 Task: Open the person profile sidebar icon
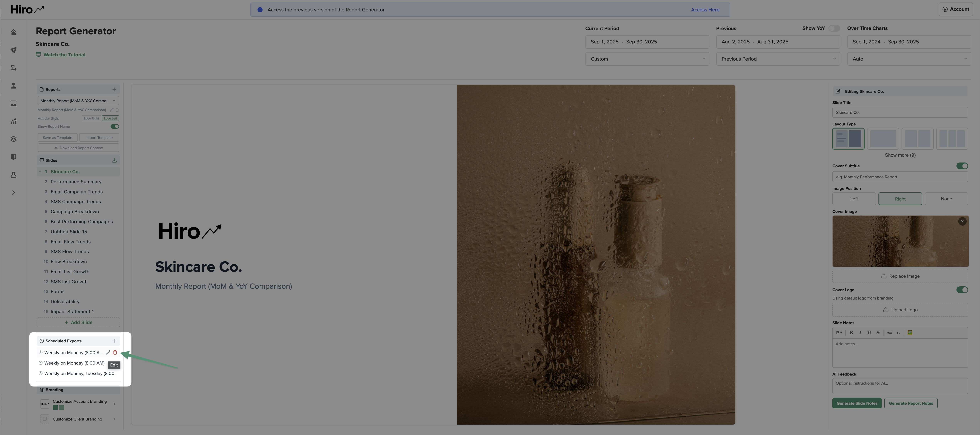[x=13, y=85]
